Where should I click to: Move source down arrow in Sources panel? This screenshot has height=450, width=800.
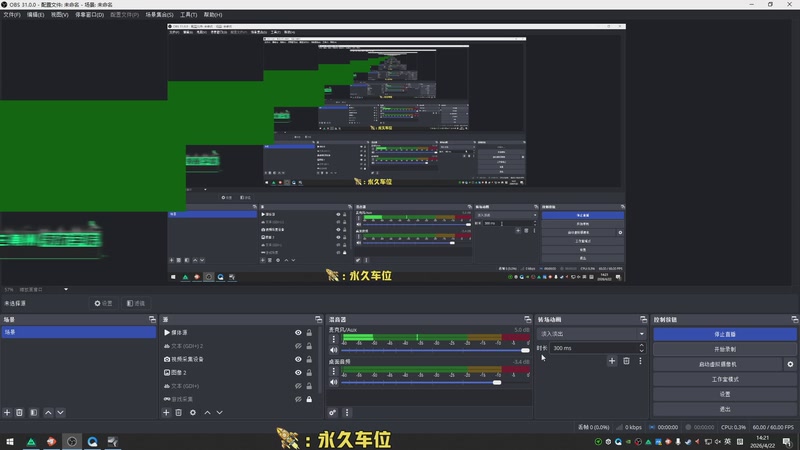point(219,412)
